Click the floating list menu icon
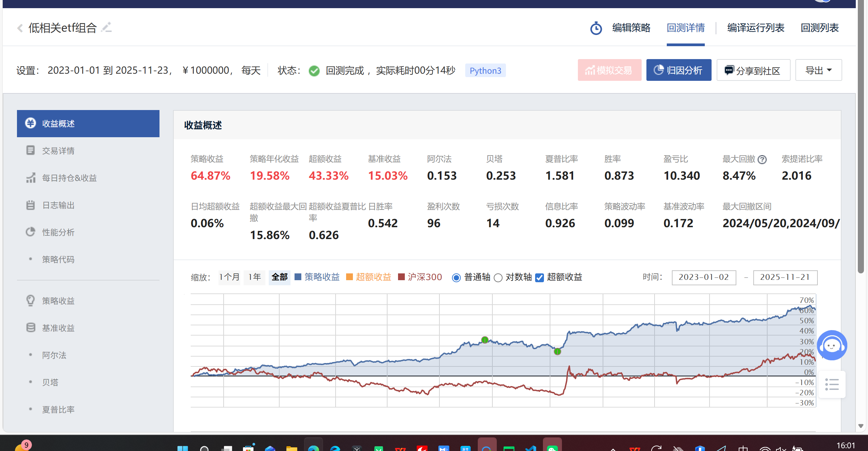The image size is (868, 451). click(832, 384)
